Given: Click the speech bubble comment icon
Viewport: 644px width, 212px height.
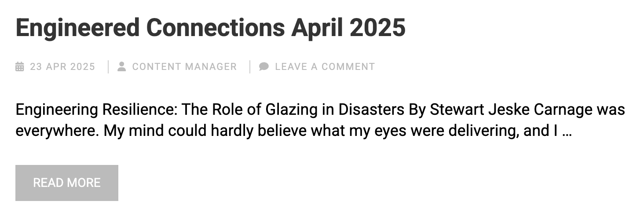Looking at the screenshot, I should click(x=264, y=67).
